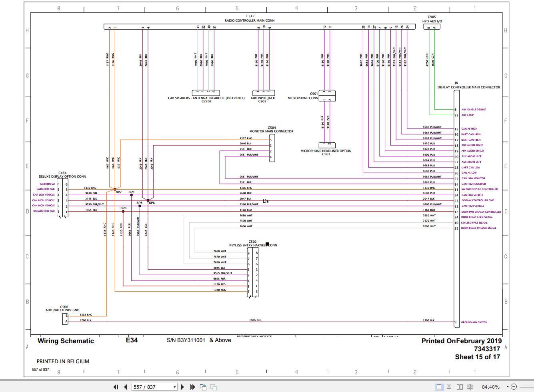
Task: Click the SP5 splice point label
Action: tap(124, 208)
